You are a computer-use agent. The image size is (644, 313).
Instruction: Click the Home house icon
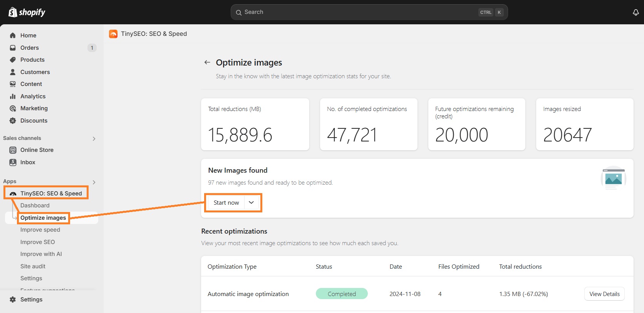(x=13, y=35)
